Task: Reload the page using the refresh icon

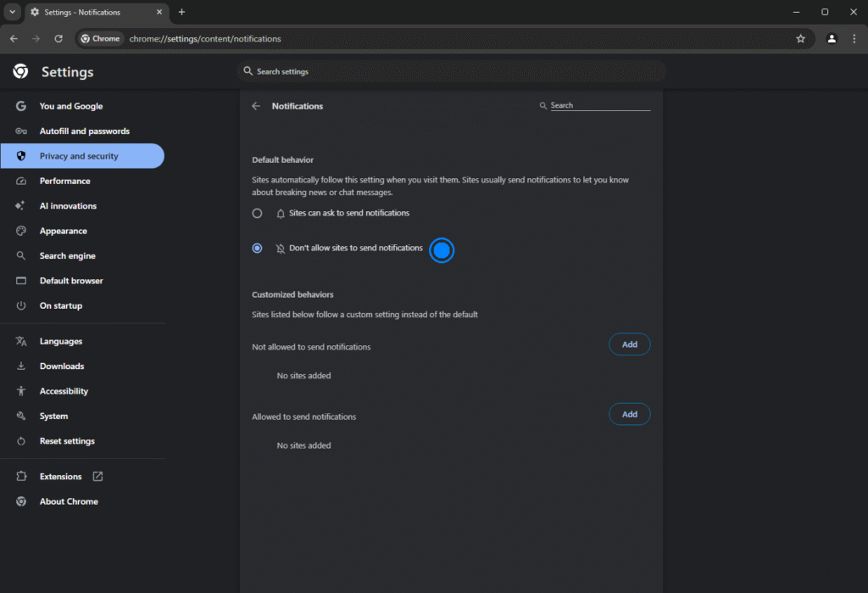Action: point(58,38)
